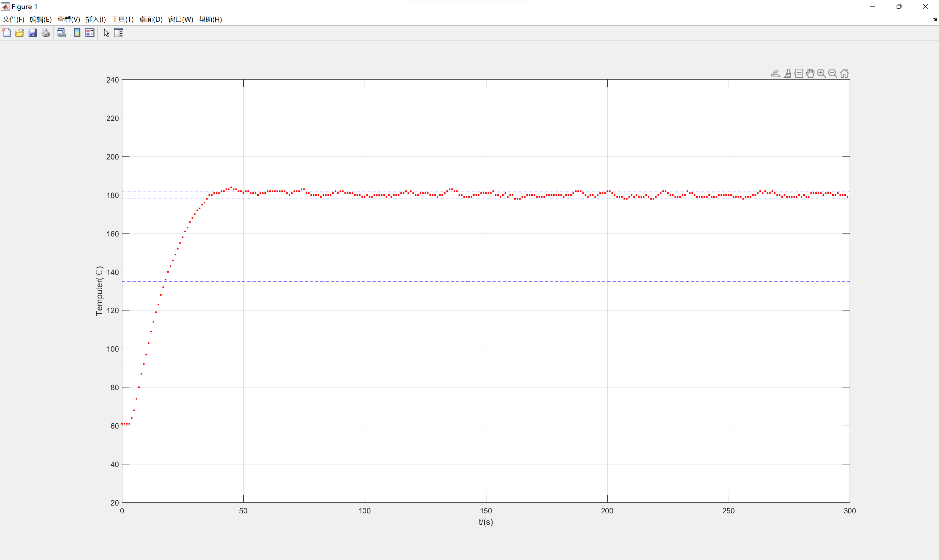The height and width of the screenshot is (560, 939).
Task: Restore the view with the home icon
Action: (x=844, y=73)
